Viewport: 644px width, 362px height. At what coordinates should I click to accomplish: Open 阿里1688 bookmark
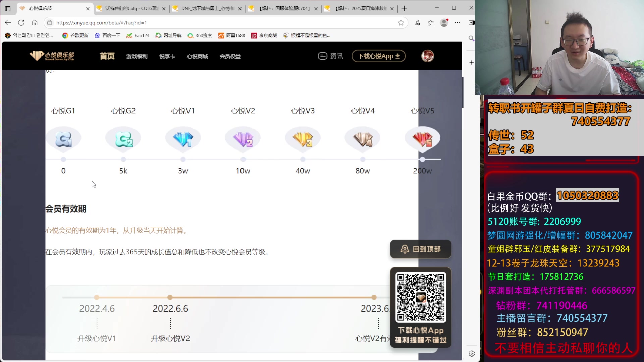(x=232, y=35)
